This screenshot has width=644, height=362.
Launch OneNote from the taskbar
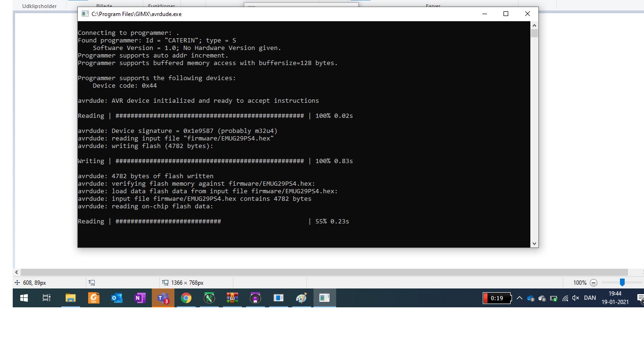coord(140,298)
